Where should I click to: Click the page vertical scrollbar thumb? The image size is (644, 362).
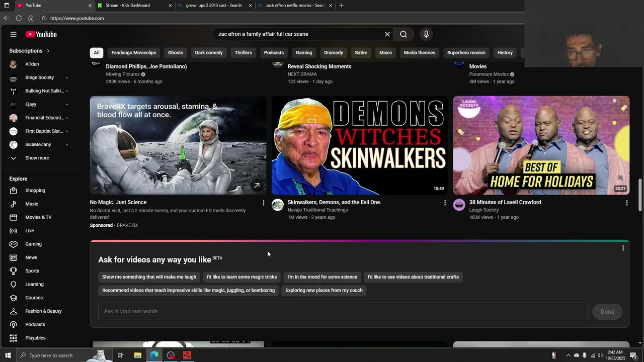pyautogui.click(x=640, y=195)
